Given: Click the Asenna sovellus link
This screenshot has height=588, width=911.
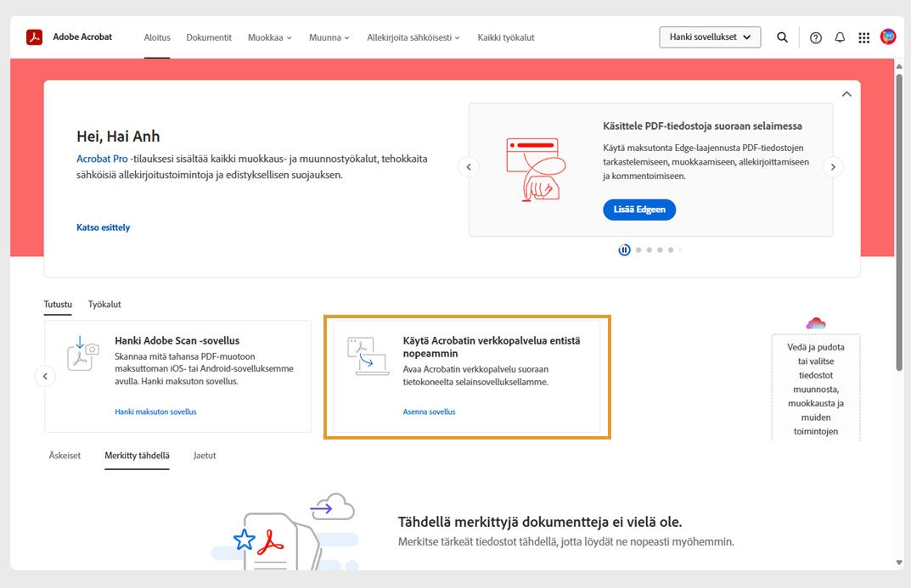Looking at the screenshot, I should click(x=430, y=410).
